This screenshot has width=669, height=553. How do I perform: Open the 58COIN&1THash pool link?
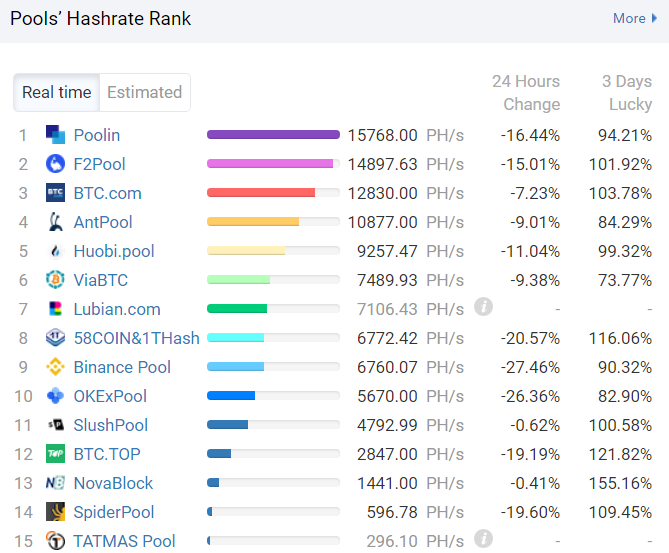coord(137,338)
